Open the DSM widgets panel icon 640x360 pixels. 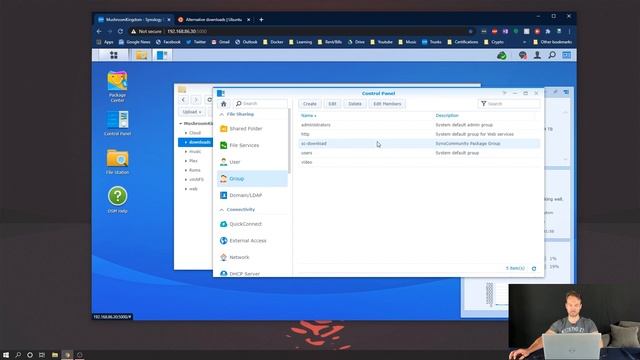point(567,55)
